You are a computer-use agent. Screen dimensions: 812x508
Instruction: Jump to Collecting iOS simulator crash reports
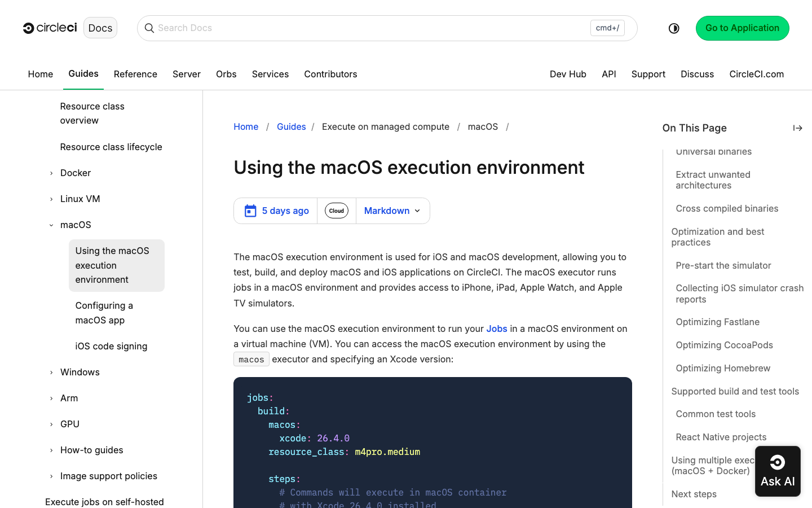[739, 294]
